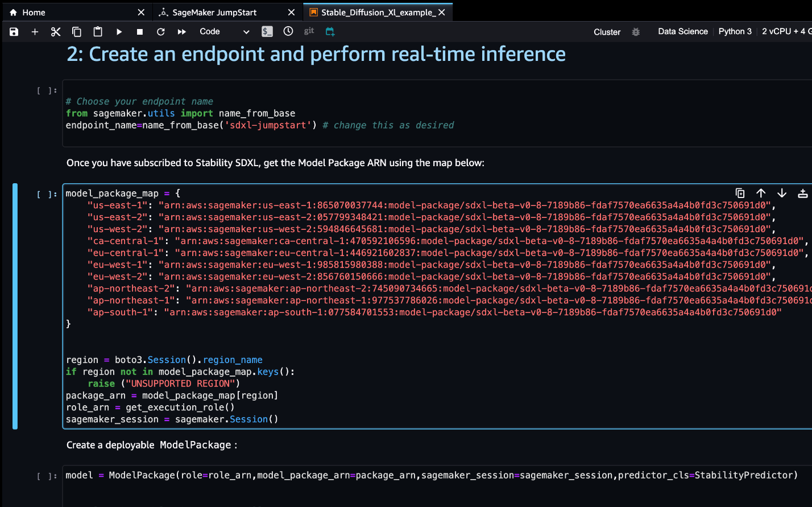Move the active cell down with arrow
Image resolution: width=812 pixels, height=507 pixels.
[x=782, y=193]
